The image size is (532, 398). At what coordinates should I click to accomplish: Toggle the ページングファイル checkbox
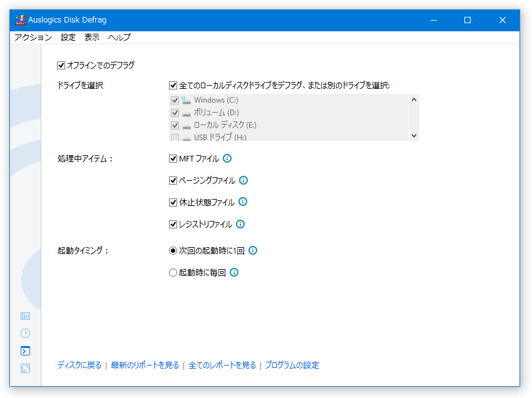[173, 180]
